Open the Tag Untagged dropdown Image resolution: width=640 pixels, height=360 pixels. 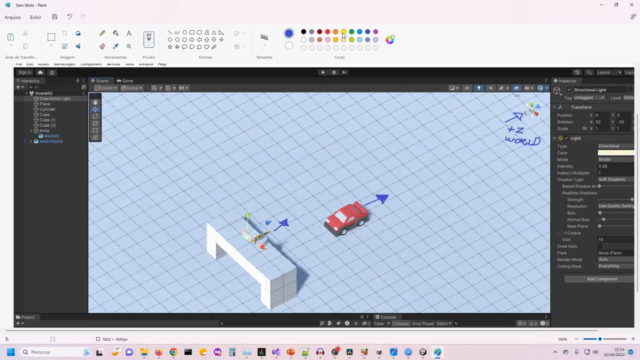tap(589, 98)
